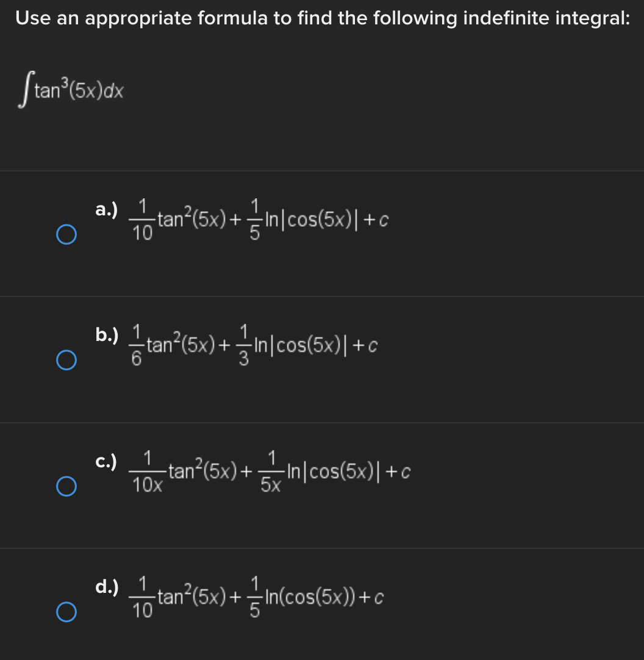Select the radio button for option a

(66, 234)
